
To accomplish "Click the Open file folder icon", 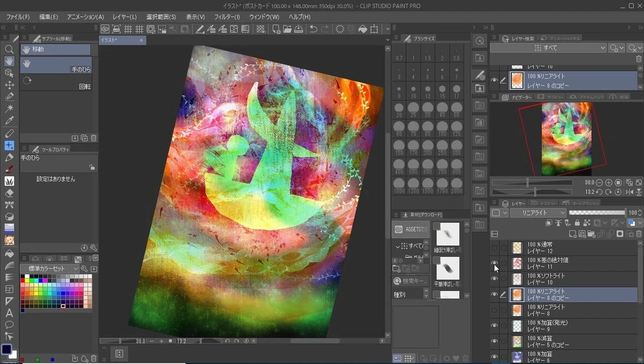I will click(x=287, y=29).
